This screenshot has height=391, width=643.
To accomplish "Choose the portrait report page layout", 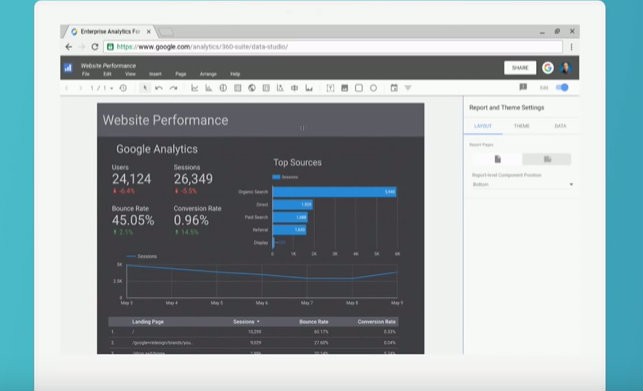I will click(497, 159).
